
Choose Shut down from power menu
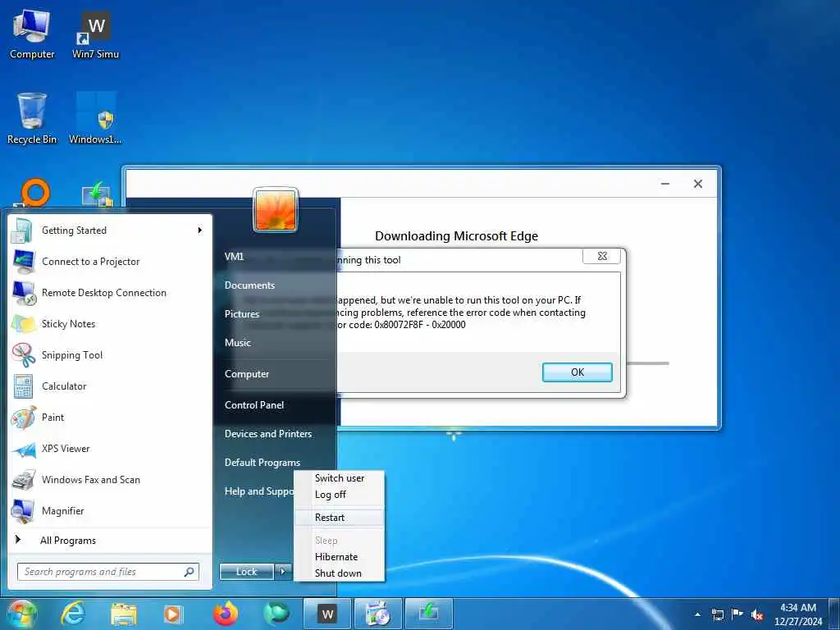[x=339, y=573]
